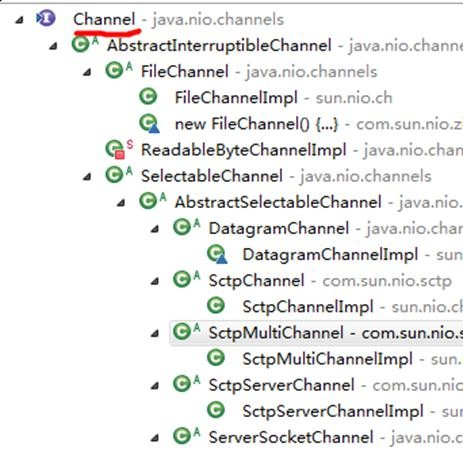Screen dimensions: 463x449
Task: Click the anonymous class icon of new FileChannel()
Action: [x=149, y=124]
